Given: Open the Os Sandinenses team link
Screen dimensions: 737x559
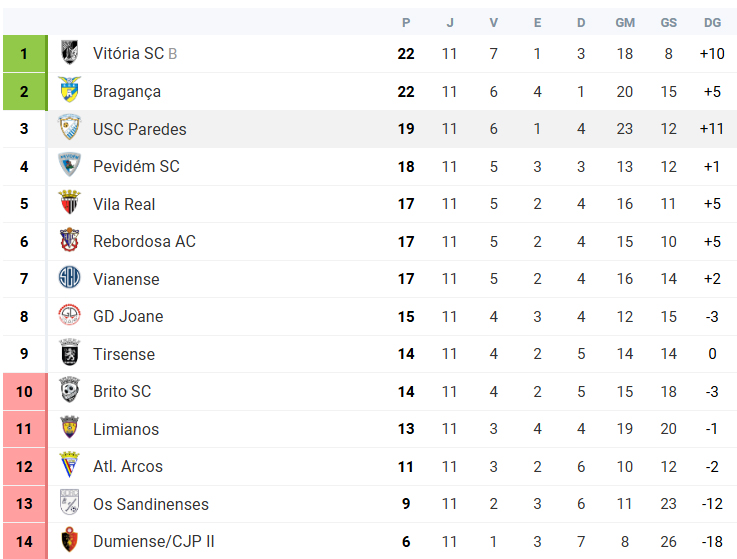Looking at the screenshot, I should [x=151, y=504].
